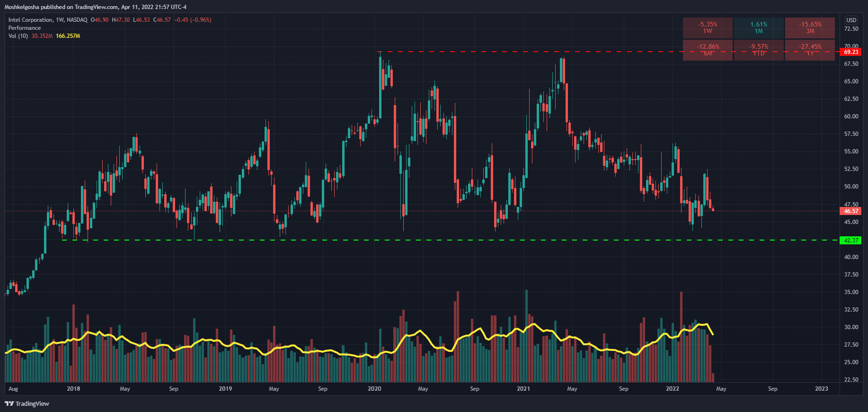Click the closing price C46.57 value
The width and height of the screenshot is (868, 412).
point(162,20)
